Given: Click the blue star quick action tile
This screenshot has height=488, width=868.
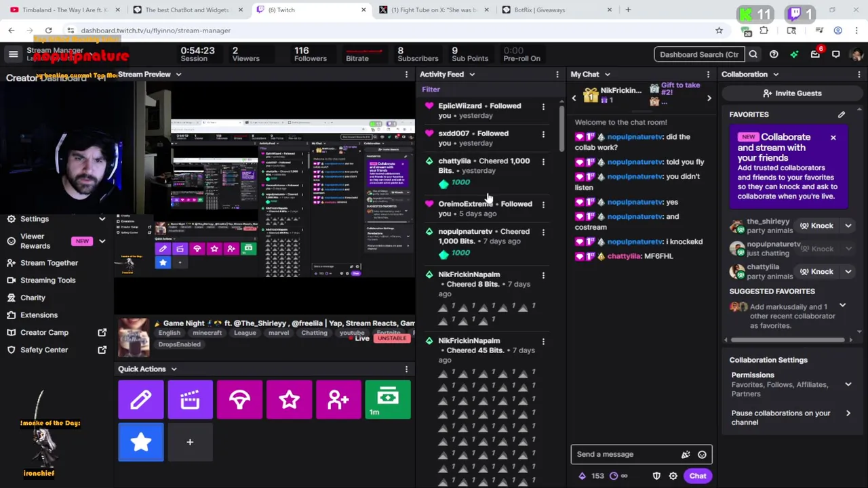Looking at the screenshot, I should 140,442.
